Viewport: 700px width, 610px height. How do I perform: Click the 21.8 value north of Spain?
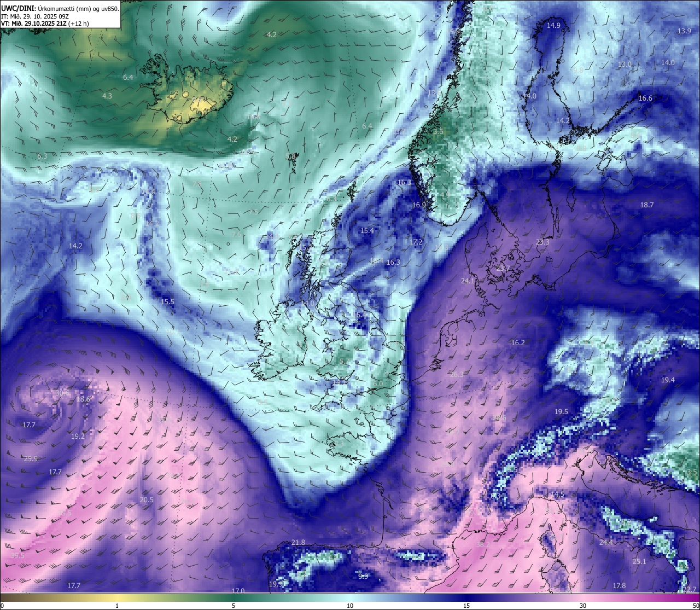(x=298, y=543)
